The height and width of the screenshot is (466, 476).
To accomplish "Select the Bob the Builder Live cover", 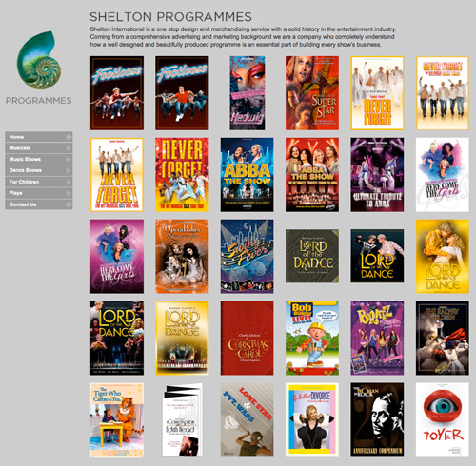I will click(x=312, y=338).
